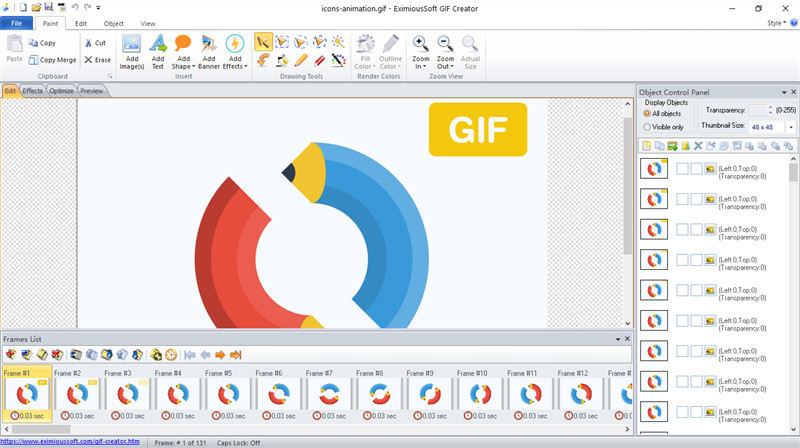Open the File menu tab

(x=16, y=23)
